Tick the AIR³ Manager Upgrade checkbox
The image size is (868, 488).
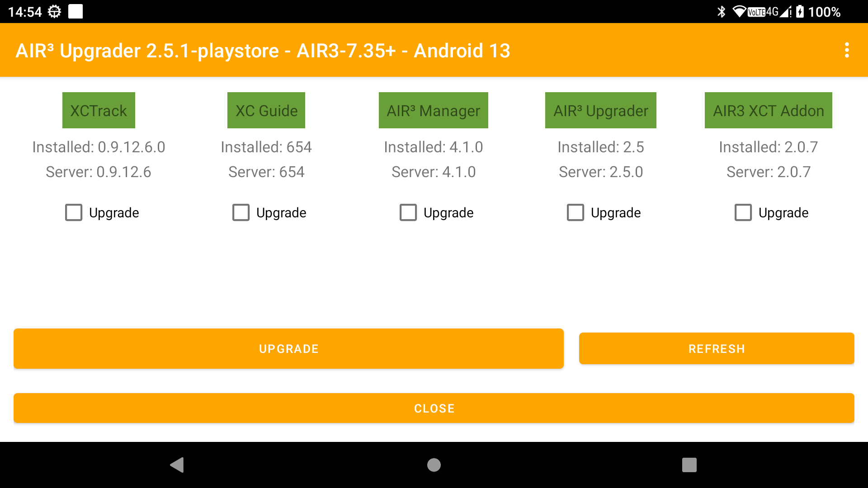coord(408,212)
